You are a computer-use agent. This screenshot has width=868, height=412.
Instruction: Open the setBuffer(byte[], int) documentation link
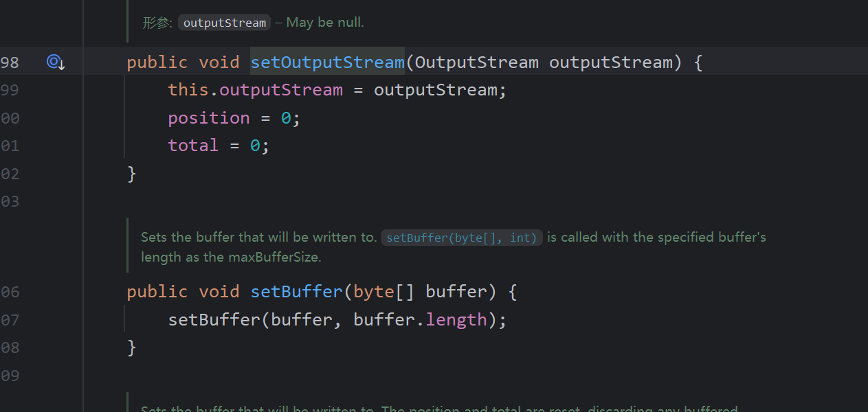pyautogui.click(x=461, y=238)
